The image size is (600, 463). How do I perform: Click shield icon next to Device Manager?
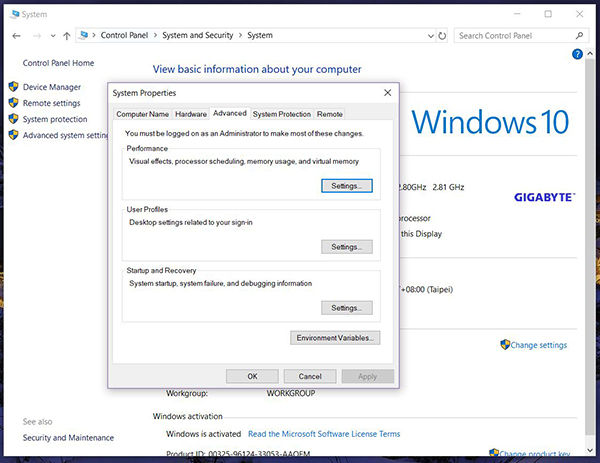pyautogui.click(x=13, y=87)
